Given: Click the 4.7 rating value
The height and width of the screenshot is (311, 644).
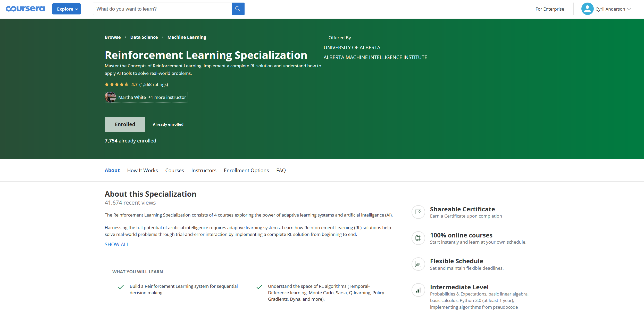Looking at the screenshot, I should point(135,84).
